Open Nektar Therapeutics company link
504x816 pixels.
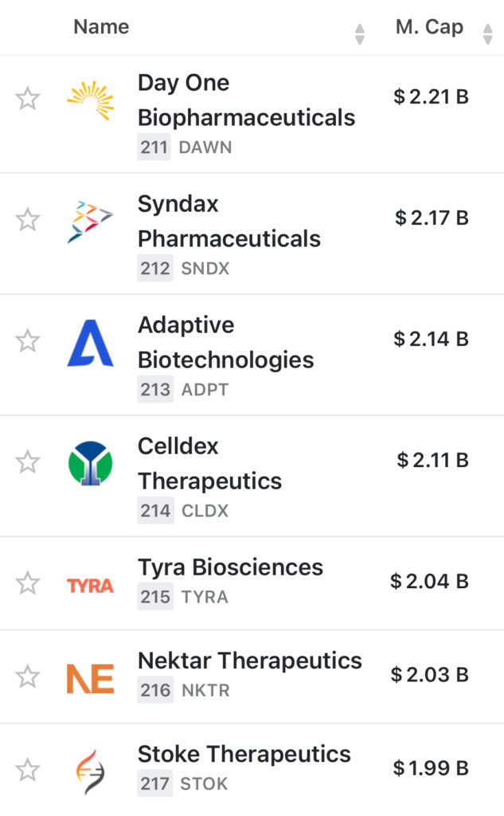click(250, 661)
